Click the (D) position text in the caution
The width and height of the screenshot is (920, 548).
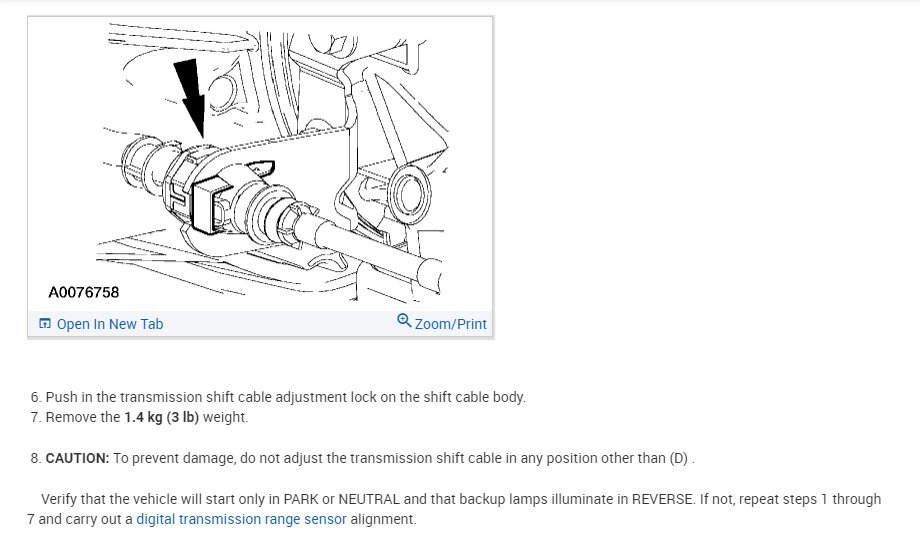click(x=678, y=458)
